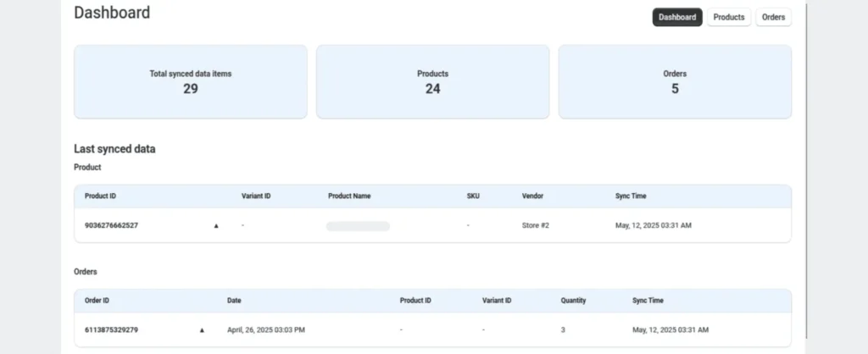Click the blurred product name placeholder
The width and height of the screenshot is (868, 354).
pos(358,226)
